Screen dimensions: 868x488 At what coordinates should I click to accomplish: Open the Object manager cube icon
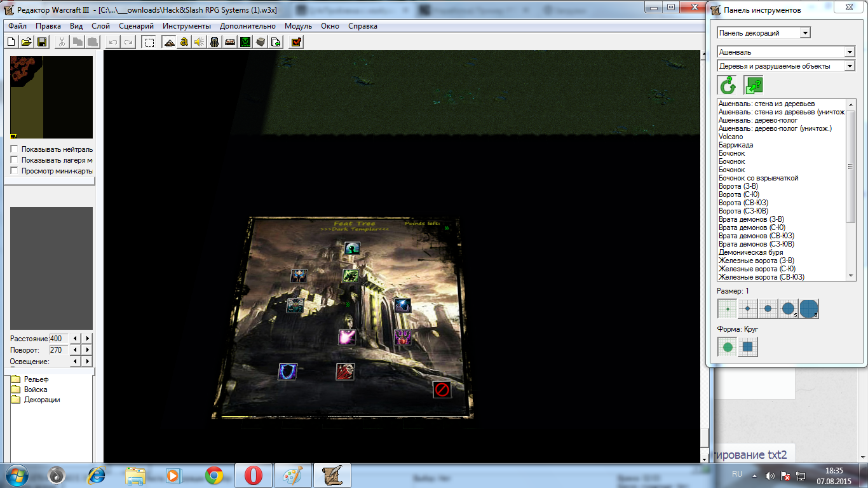click(260, 42)
